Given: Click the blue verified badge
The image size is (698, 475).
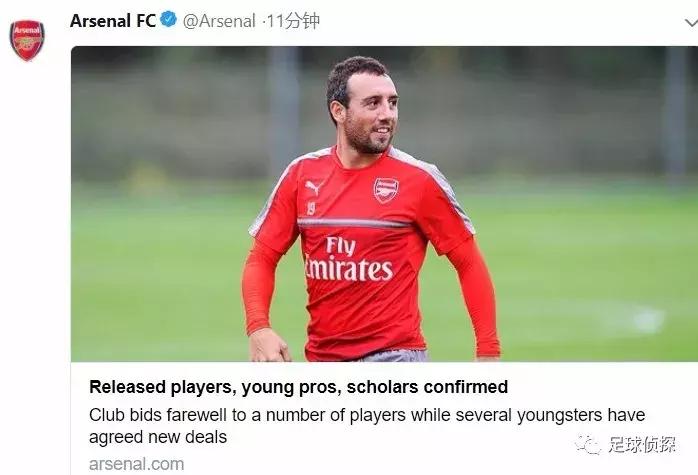Looking at the screenshot, I should pos(169,20).
